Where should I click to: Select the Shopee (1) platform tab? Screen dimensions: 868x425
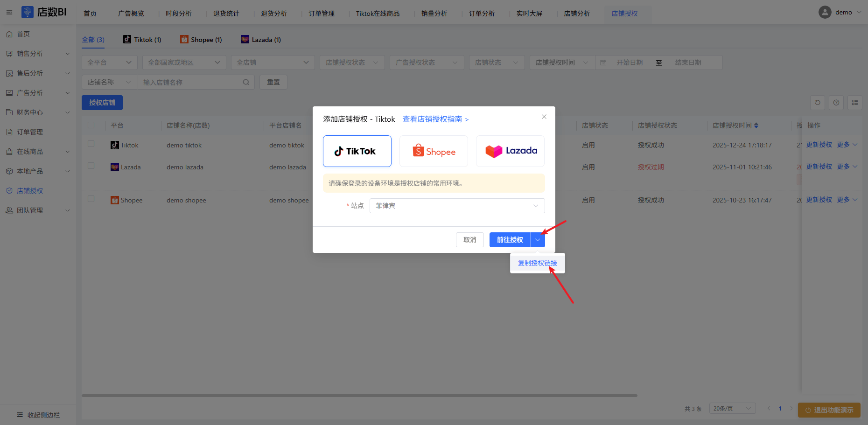coord(201,40)
